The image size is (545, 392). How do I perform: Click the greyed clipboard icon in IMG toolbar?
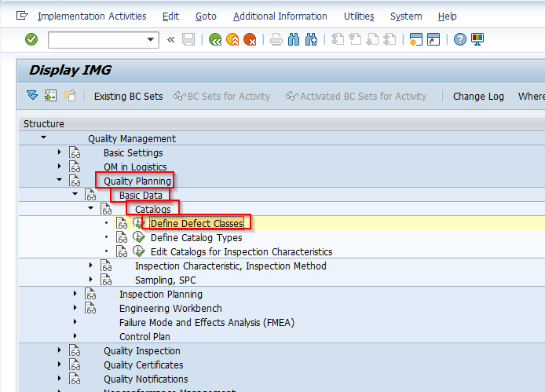70,96
